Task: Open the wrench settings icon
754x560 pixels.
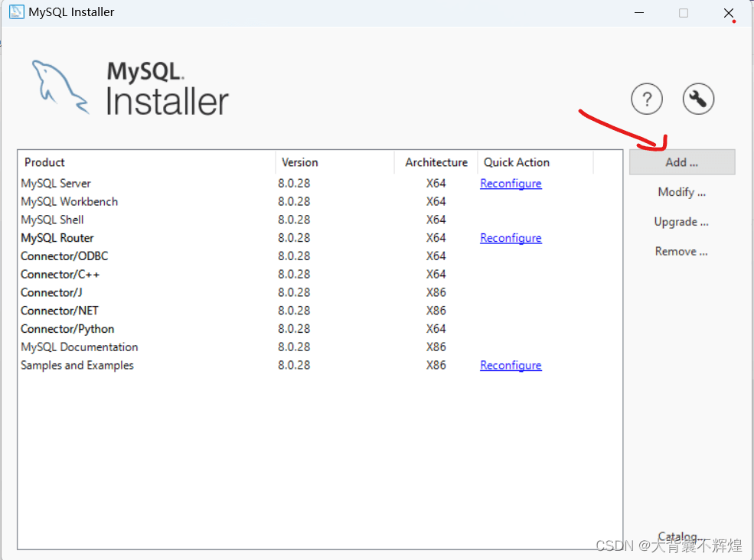Action: pyautogui.click(x=698, y=99)
